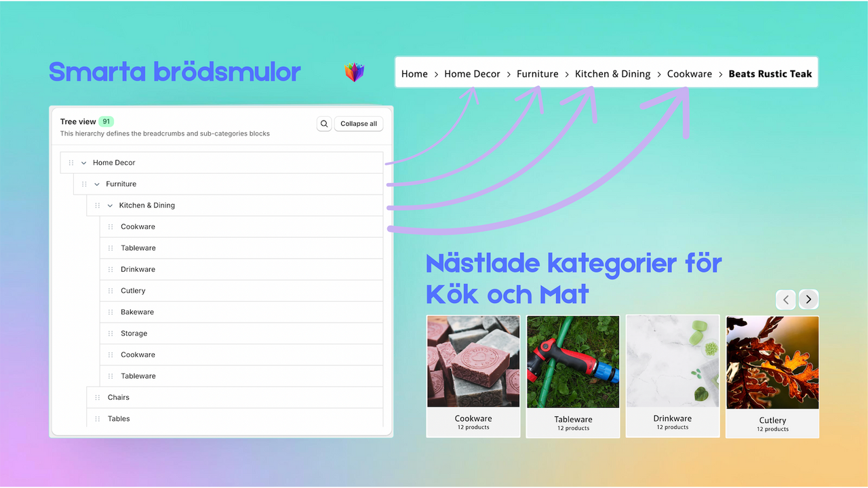This screenshot has width=868, height=488.
Task: Click drag handle of Kitchen & Dining row
Action: [97, 205]
